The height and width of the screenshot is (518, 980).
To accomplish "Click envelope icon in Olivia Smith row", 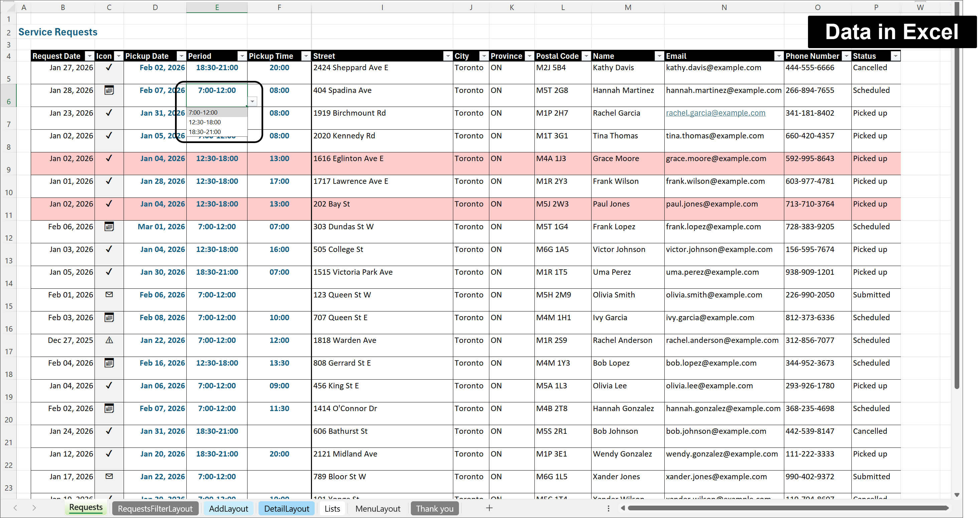I will 109,294.
